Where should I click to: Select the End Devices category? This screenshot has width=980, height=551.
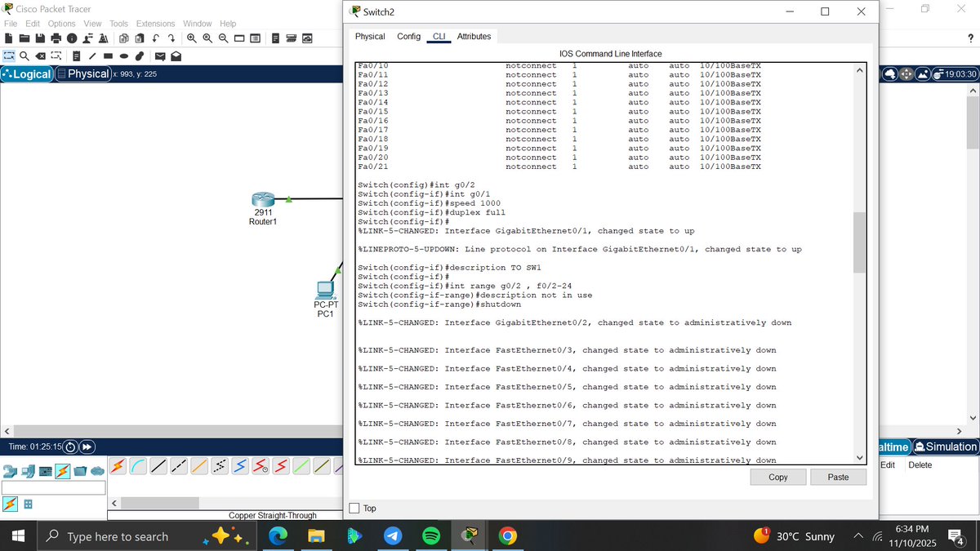29,470
